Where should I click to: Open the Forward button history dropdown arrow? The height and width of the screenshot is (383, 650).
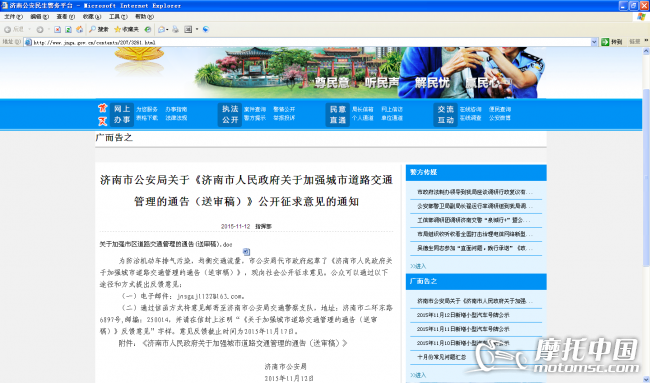[49, 29]
